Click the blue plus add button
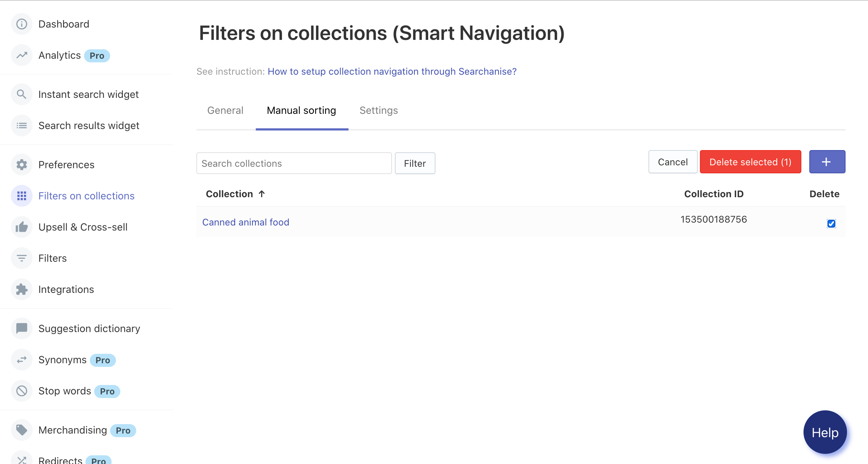The height and width of the screenshot is (464, 868). pyautogui.click(x=827, y=162)
